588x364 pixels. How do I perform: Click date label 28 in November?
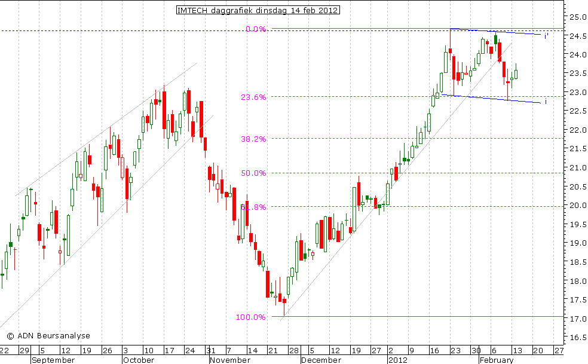point(293,351)
